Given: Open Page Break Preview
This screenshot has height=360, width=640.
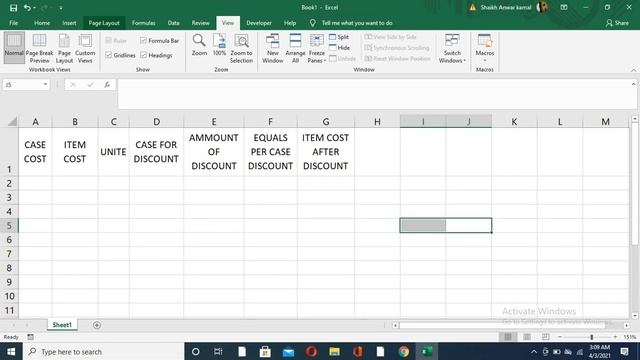Looking at the screenshot, I should pos(39,48).
